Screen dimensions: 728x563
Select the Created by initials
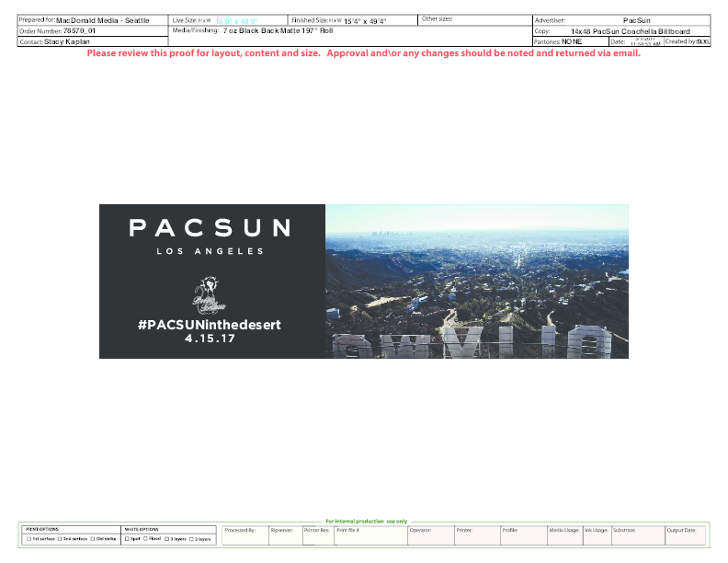[x=703, y=41]
